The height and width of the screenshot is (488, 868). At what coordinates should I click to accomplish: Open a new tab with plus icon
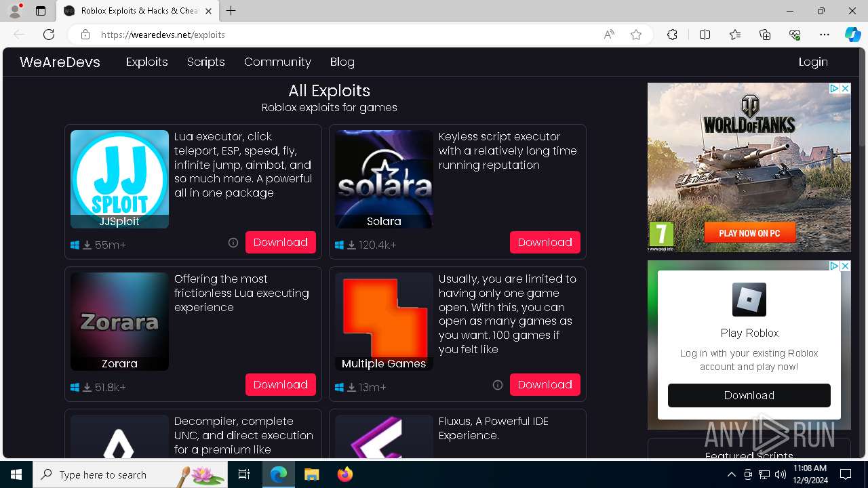[x=231, y=11]
